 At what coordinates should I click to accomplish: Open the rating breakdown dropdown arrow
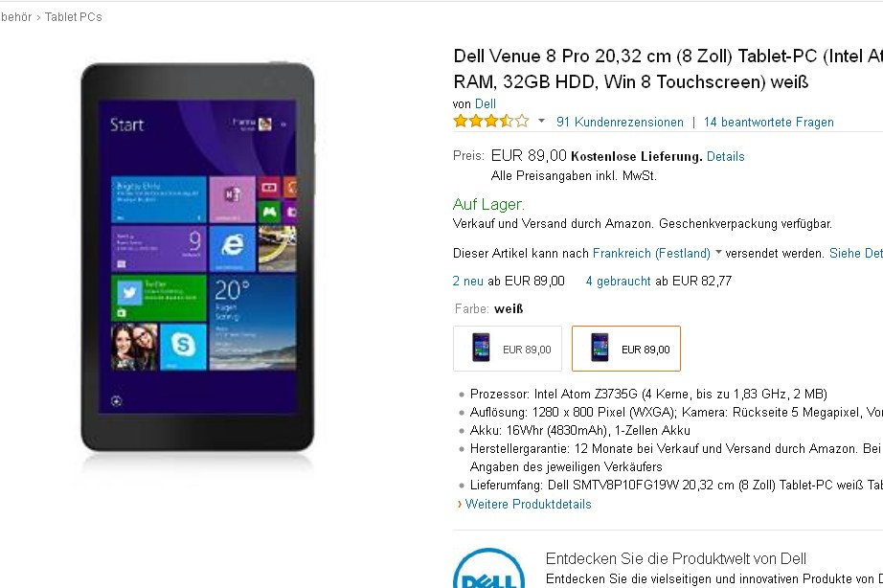coord(541,121)
